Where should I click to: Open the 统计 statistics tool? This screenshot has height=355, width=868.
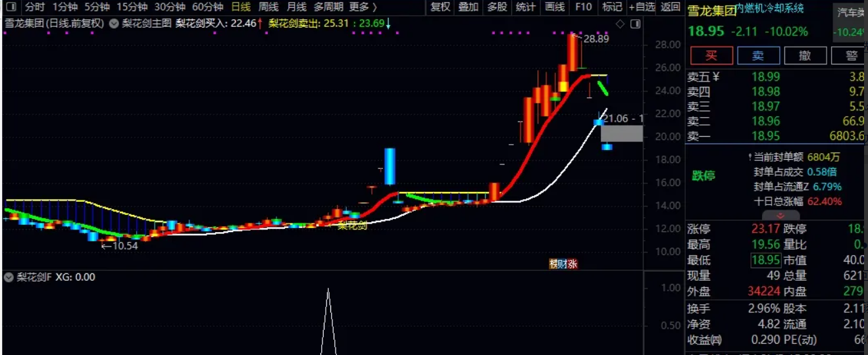[x=526, y=7]
